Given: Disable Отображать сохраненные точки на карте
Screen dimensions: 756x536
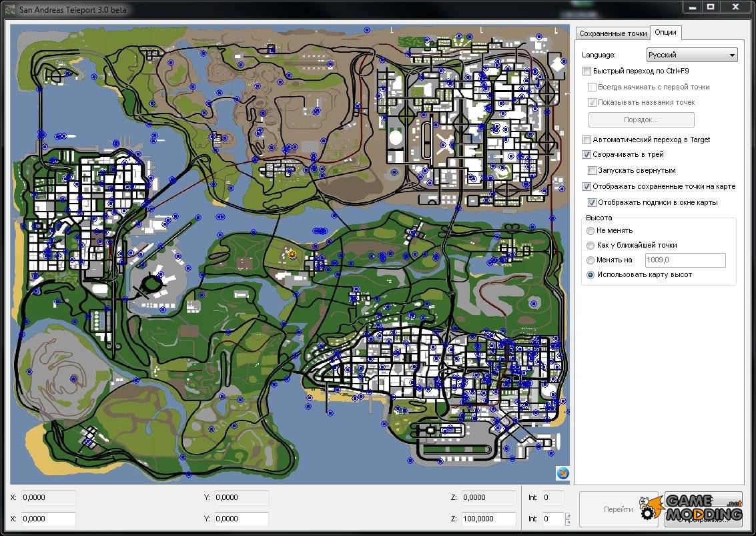Looking at the screenshot, I should coord(587,186).
